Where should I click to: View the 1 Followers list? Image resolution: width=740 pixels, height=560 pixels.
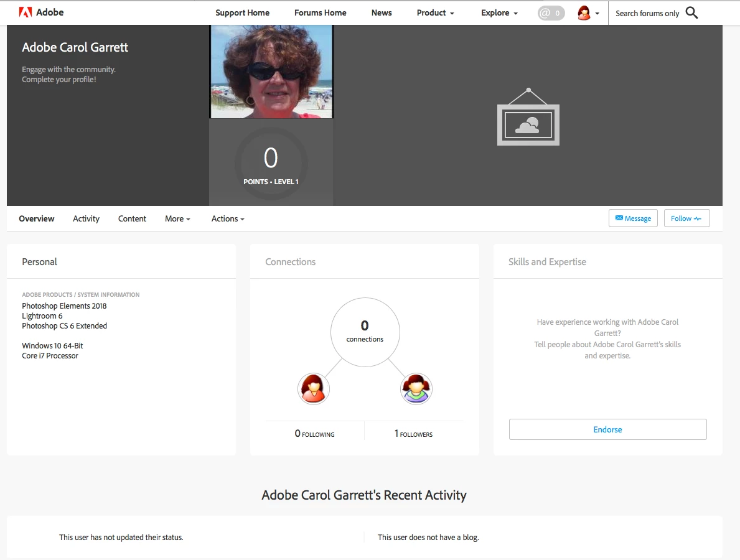tap(413, 434)
